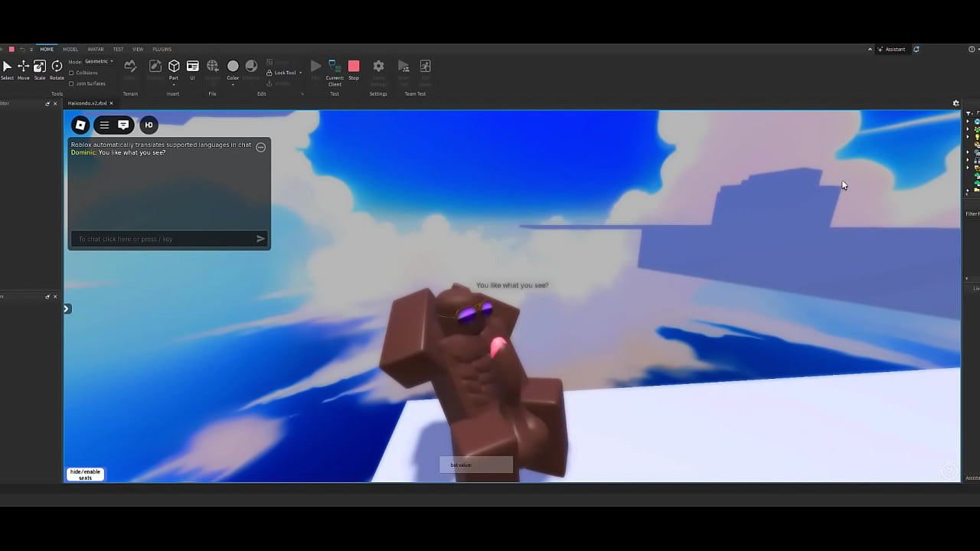Screen dimensions: 980x551
Task: Open the Assistant panel button
Action: pyautogui.click(x=892, y=49)
